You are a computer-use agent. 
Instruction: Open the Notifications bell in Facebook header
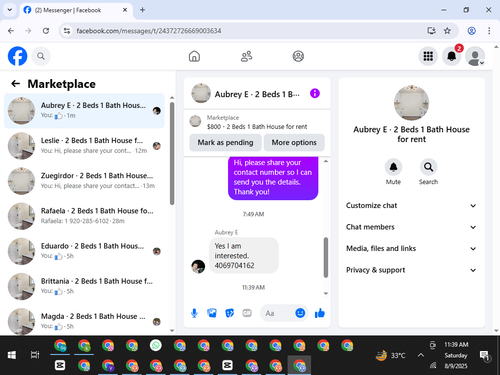point(452,56)
